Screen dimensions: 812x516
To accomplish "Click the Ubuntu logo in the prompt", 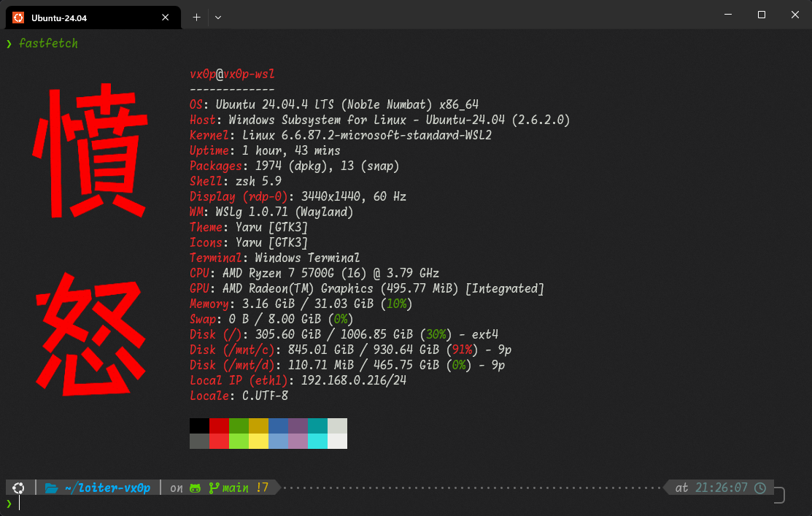I will pyautogui.click(x=19, y=488).
